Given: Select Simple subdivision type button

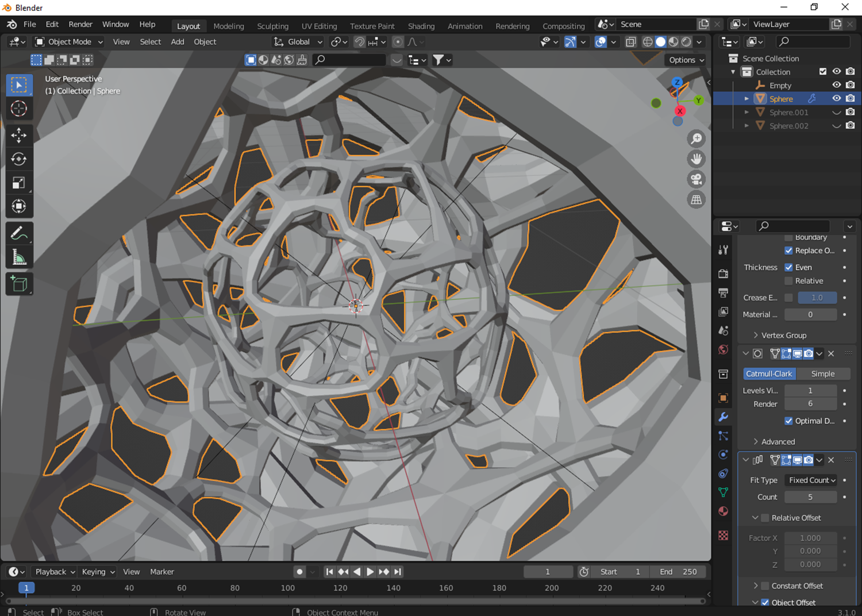Looking at the screenshot, I should click(823, 374).
